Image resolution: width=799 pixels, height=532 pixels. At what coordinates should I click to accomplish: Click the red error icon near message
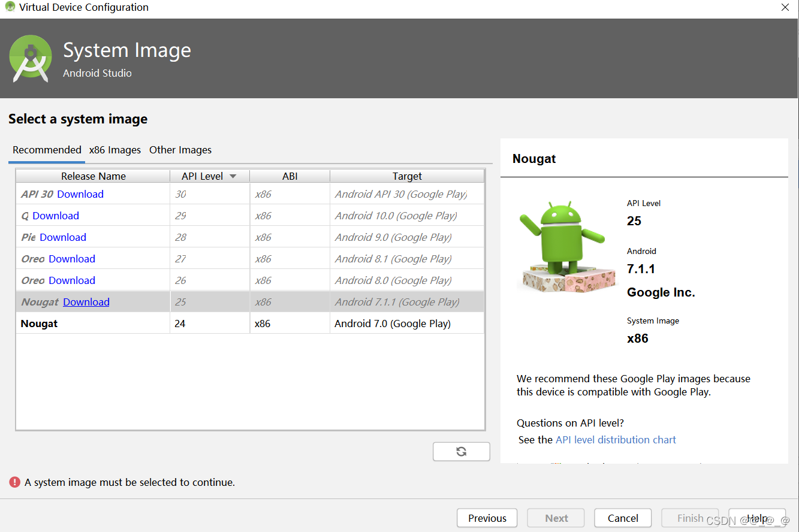pos(14,482)
